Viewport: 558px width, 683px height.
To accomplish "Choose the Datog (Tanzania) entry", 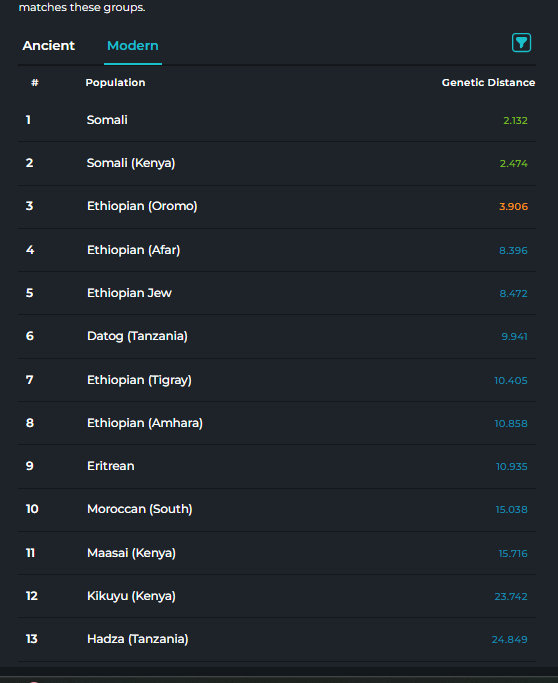I will coord(277,336).
